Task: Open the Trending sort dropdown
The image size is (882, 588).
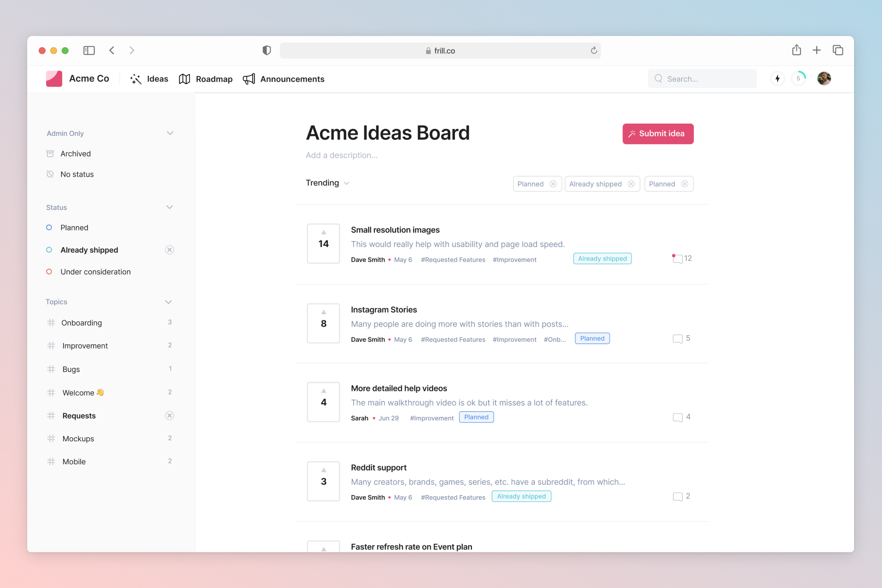Action: coord(327,183)
